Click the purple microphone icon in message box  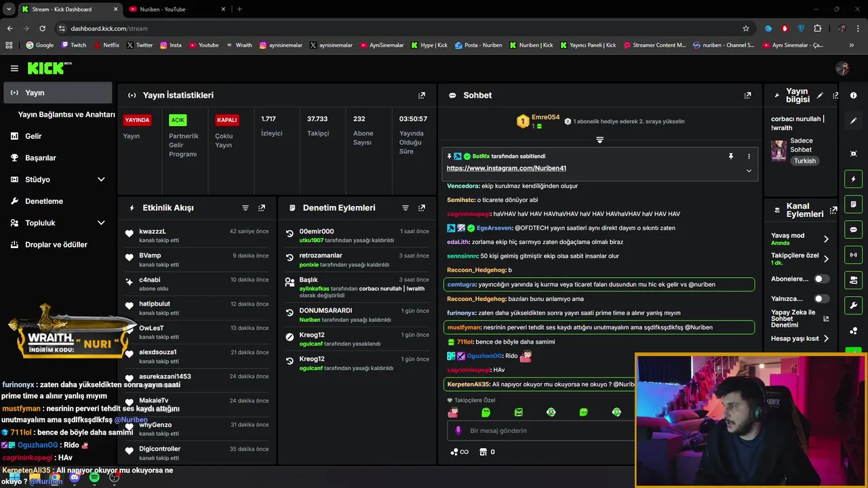click(x=458, y=430)
